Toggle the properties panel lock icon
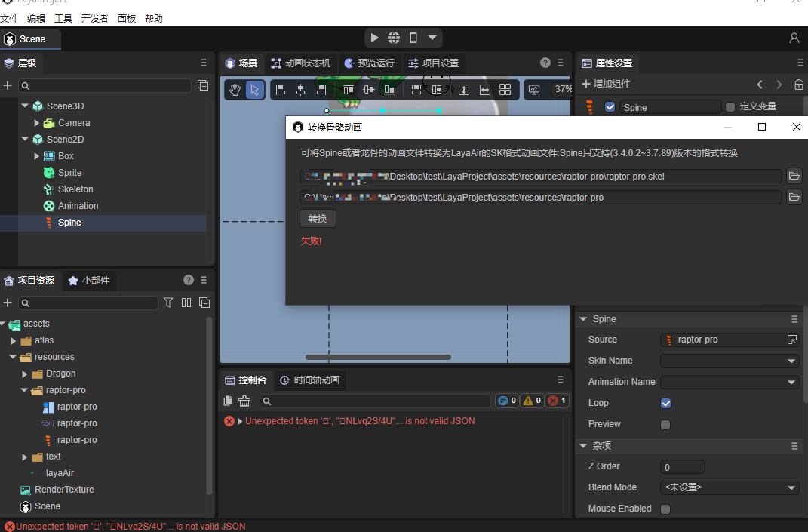The image size is (808, 532). (799, 84)
